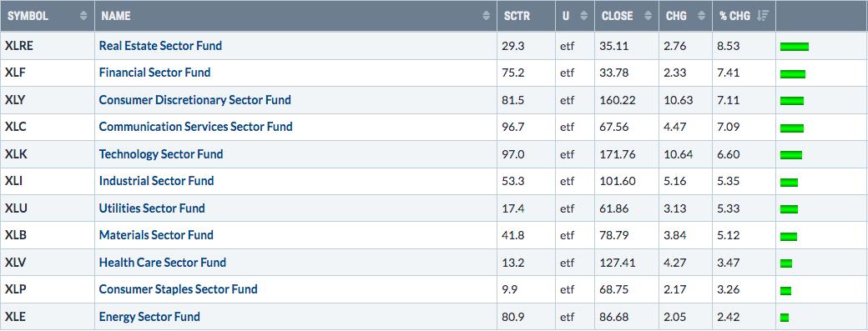Open Health Care Sector Fund link
The height and width of the screenshot is (331, 868).
click(163, 263)
